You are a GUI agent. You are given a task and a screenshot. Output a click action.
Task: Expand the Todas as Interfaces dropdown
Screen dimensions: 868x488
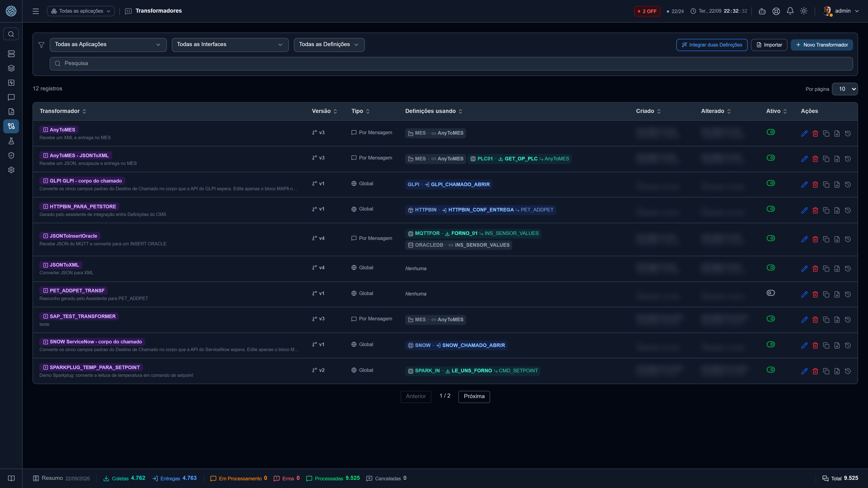tap(230, 45)
